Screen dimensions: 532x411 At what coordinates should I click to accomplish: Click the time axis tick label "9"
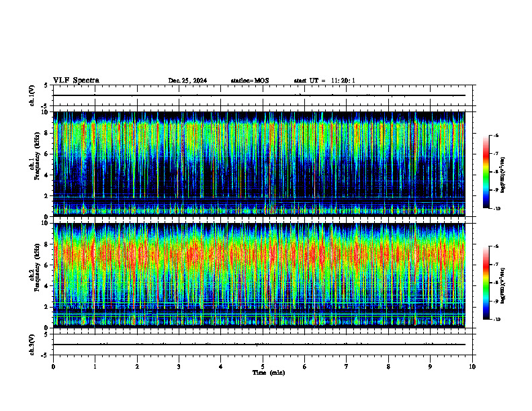[430, 367]
